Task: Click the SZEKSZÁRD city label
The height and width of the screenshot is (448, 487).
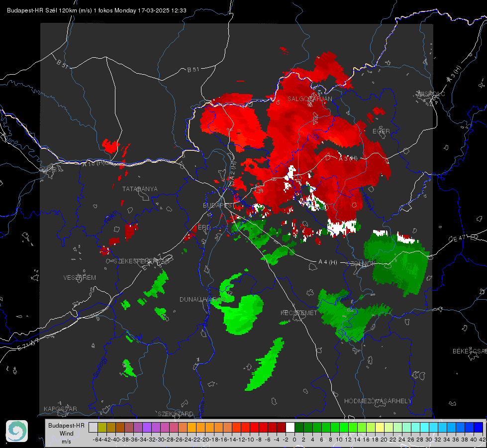Action: pyautogui.click(x=176, y=414)
